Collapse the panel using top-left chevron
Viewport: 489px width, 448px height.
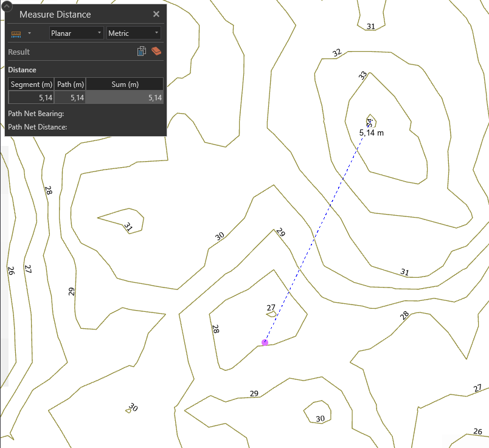pos(7,5)
